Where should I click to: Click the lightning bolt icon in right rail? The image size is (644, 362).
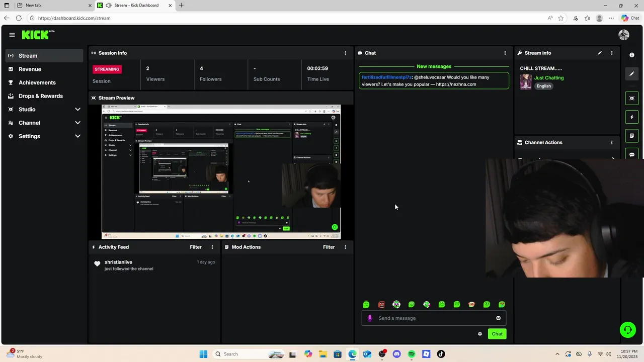(632, 117)
